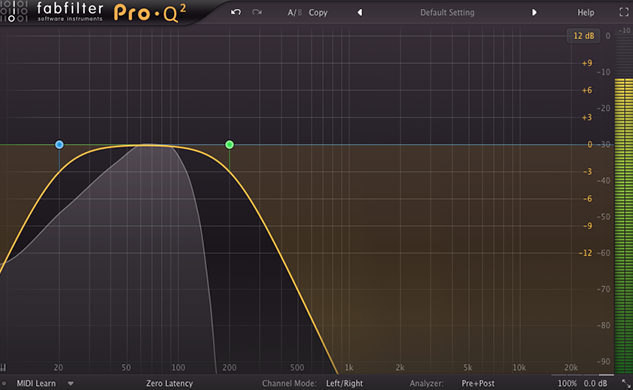The height and width of the screenshot is (390, 633).
Task: Click the 0.0 dB output gain value
Action: tap(595, 383)
